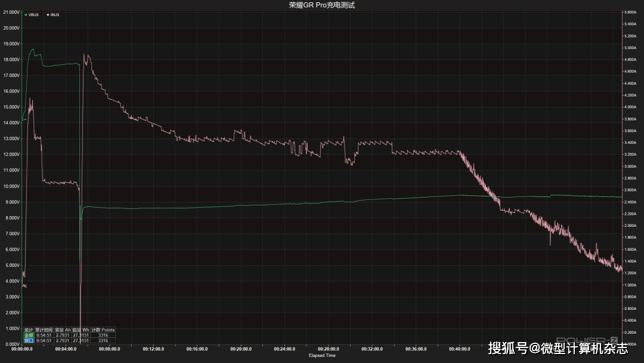Click the 累计时间 column header
Image resolution: width=644 pixels, height=363 pixels.
(44, 330)
